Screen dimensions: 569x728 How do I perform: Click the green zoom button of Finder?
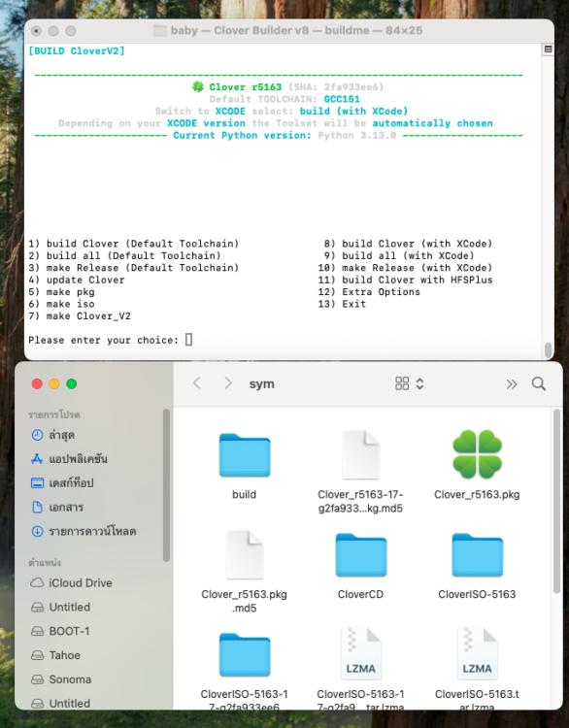coord(72,384)
